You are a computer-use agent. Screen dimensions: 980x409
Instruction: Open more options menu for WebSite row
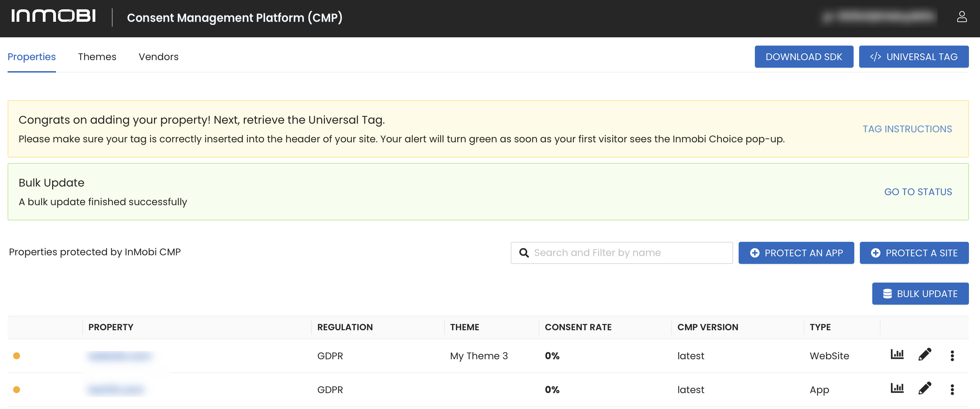pos(952,355)
